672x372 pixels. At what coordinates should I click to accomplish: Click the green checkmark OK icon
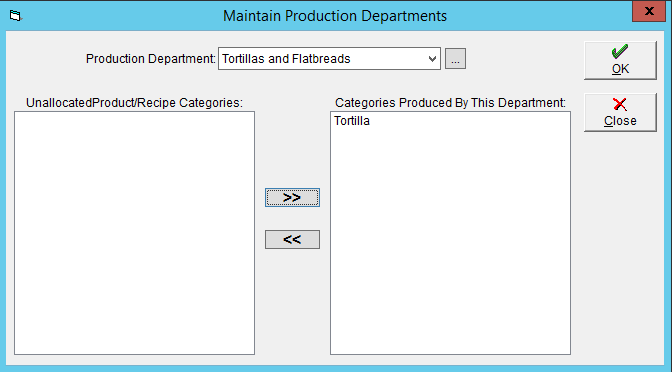(620, 52)
